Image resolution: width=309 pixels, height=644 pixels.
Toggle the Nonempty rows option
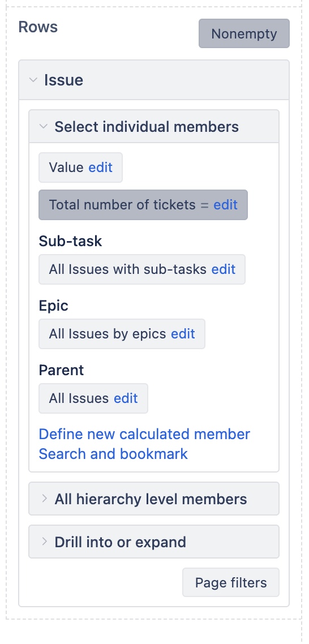coord(244,33)
